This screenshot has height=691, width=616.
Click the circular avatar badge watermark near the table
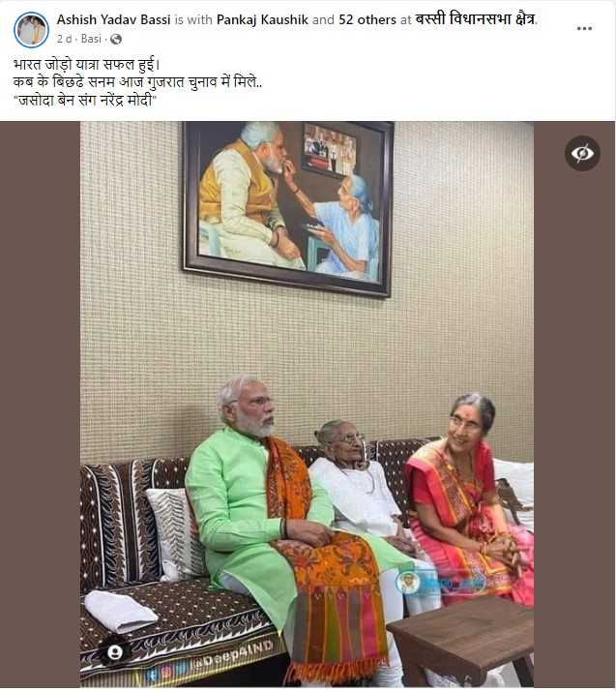tap(407, 583)
